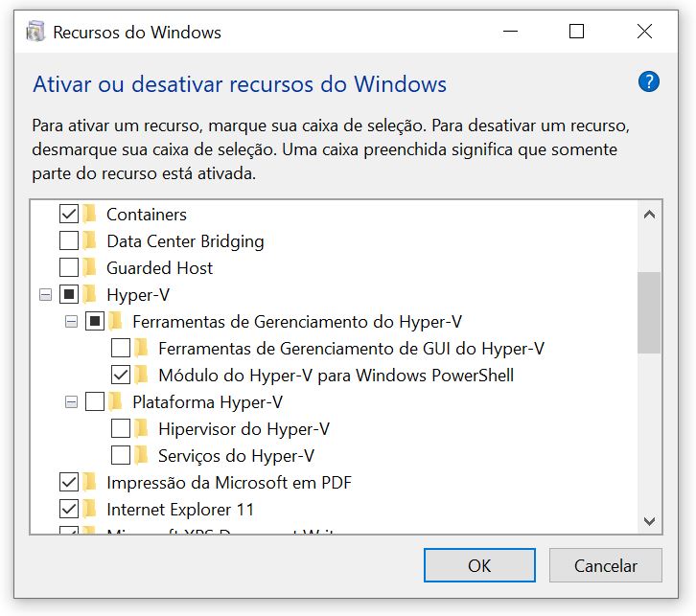
Task: Collapse the Hyper-V tree node
Action: click(45, 294)
